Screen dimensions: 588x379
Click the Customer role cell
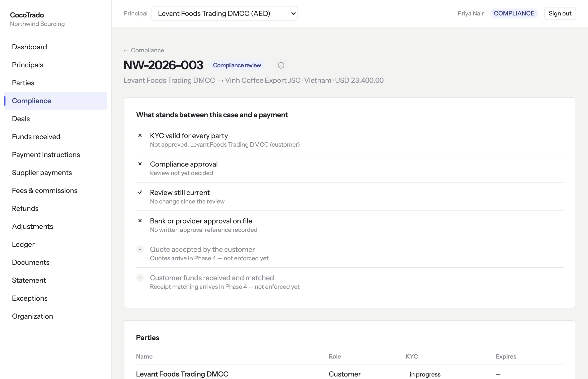pos(345,374)
